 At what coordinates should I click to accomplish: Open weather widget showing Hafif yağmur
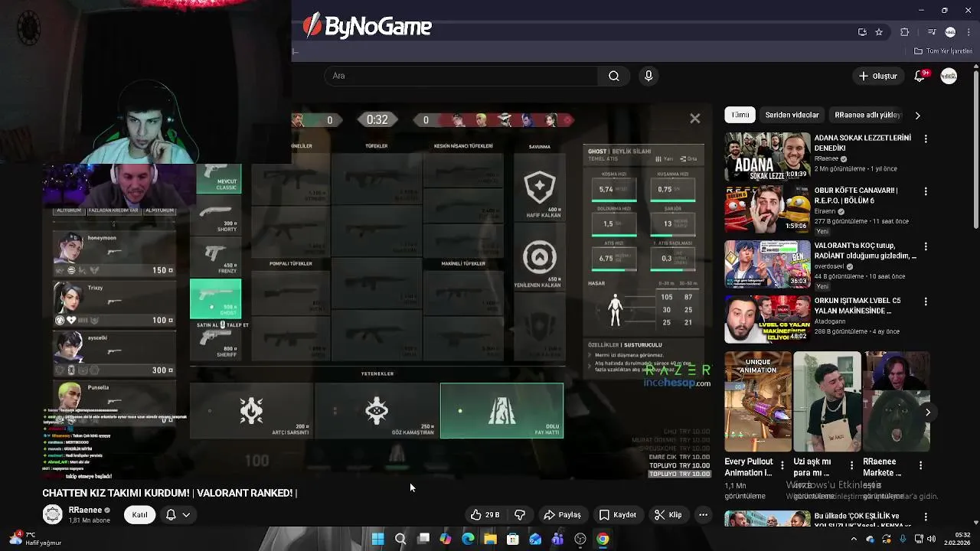(x=35, y=539)
